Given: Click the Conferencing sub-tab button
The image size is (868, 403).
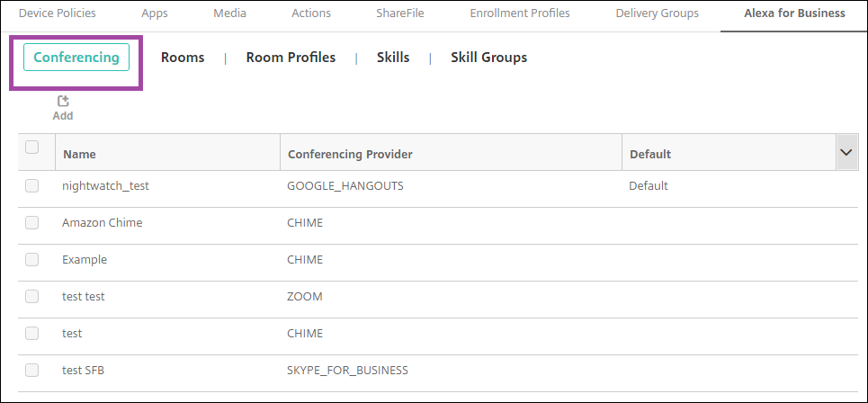Looking at the screenshot, I should (76, 58).
